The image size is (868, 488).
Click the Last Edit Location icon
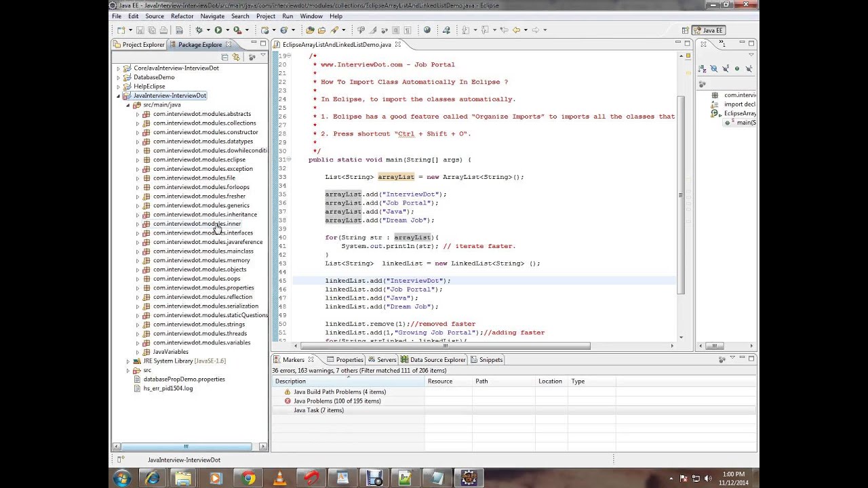coord(504,30)
